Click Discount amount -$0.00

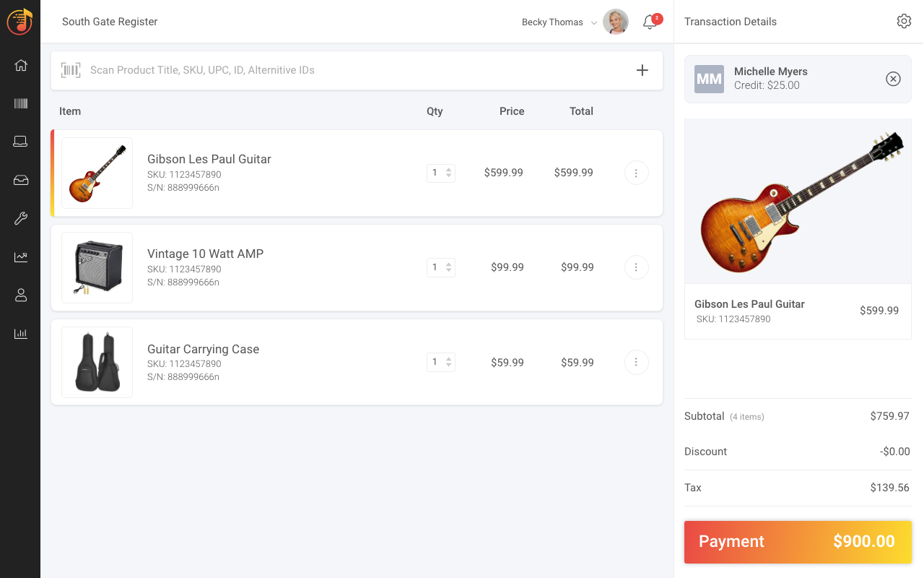tap(895, 452)
